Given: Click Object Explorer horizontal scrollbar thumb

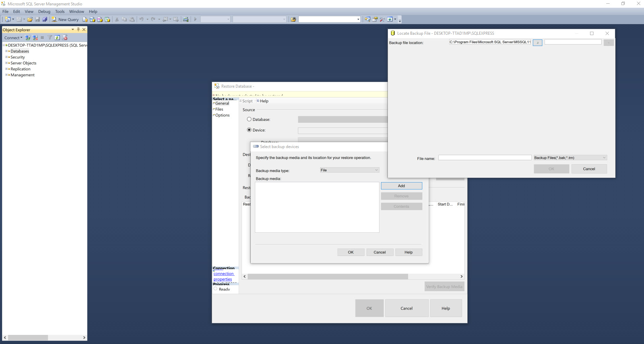Looking at the screenshot, I should point(28,338).
